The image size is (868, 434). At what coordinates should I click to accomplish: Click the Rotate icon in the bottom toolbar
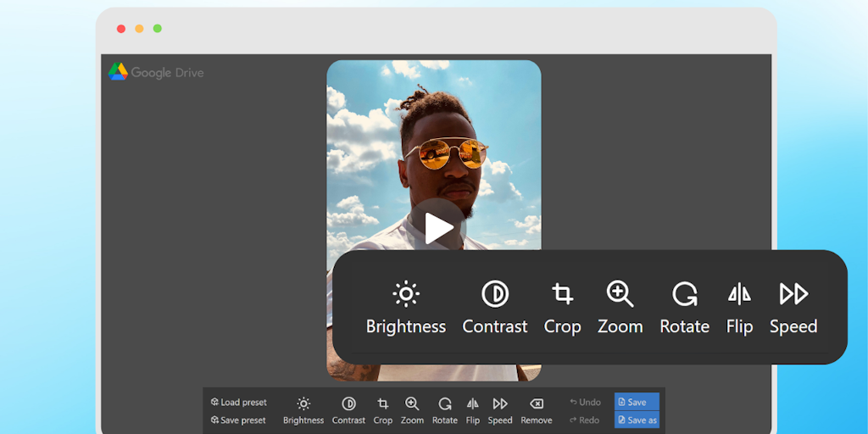point(445,404)
